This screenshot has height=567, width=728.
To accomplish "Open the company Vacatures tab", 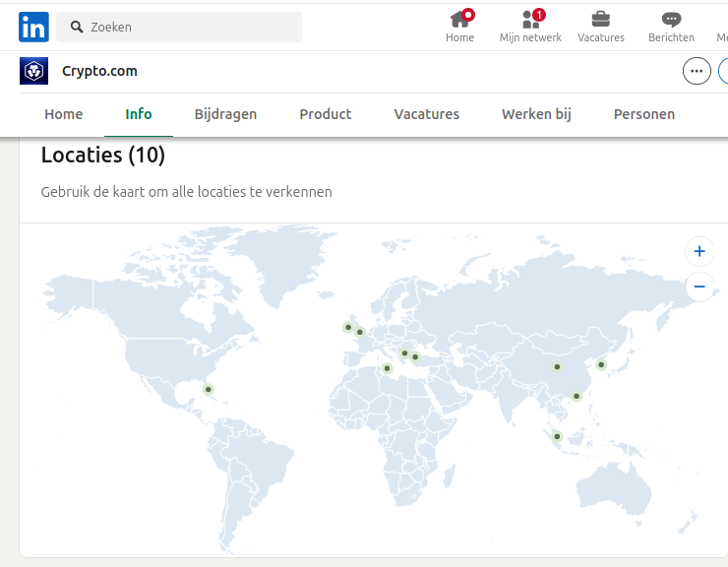I will tap(427, 114).
